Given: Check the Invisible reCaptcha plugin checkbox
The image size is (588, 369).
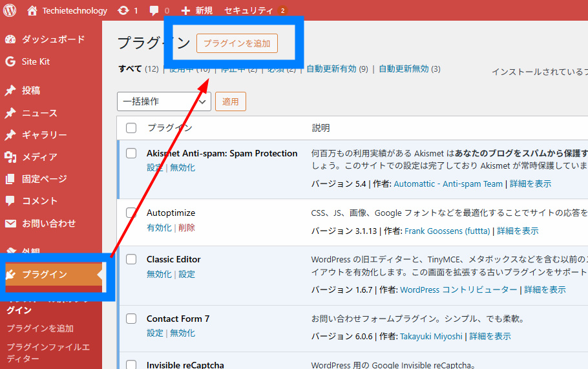Looking at the screenshot, I should [131, 364].
